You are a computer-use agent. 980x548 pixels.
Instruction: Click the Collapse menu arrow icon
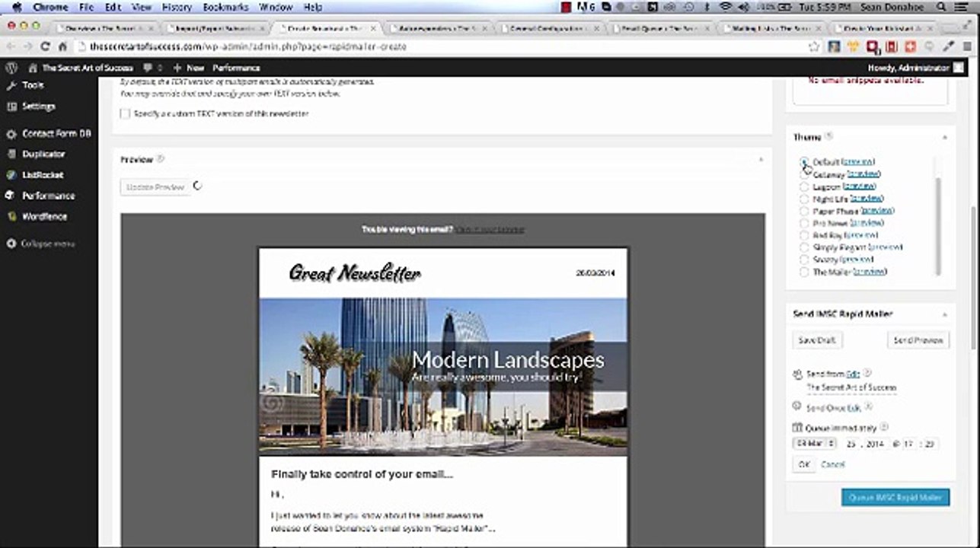11,244
